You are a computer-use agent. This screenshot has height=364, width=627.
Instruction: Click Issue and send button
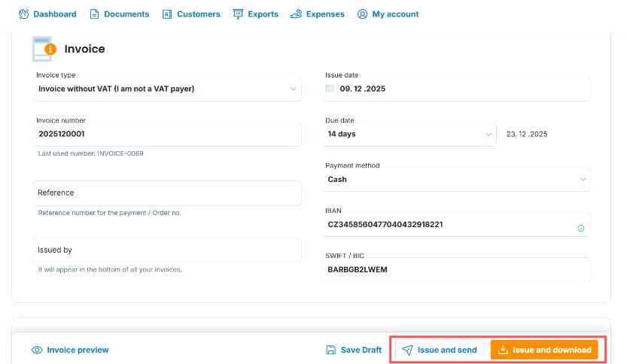coord(440,350)
